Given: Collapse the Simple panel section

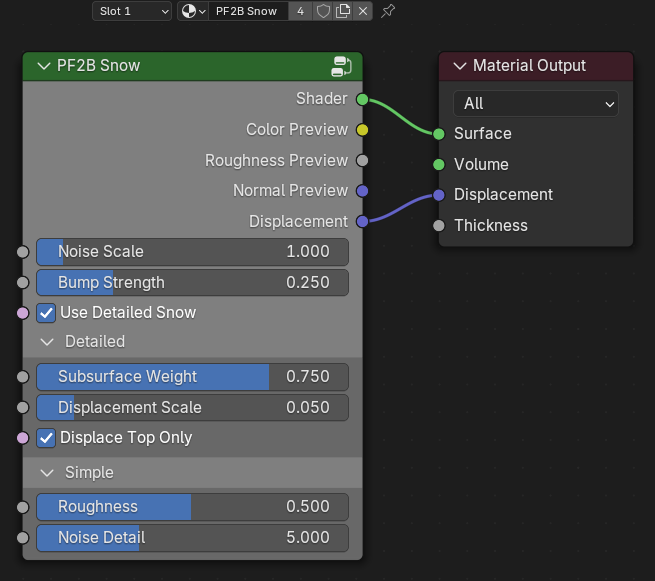Looking at the screenshot, I should point(47,473).
